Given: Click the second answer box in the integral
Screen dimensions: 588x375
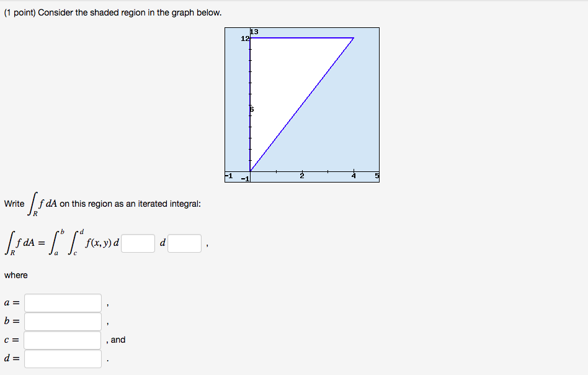Looking at the screenshot, I should click(x=184, y=243).
